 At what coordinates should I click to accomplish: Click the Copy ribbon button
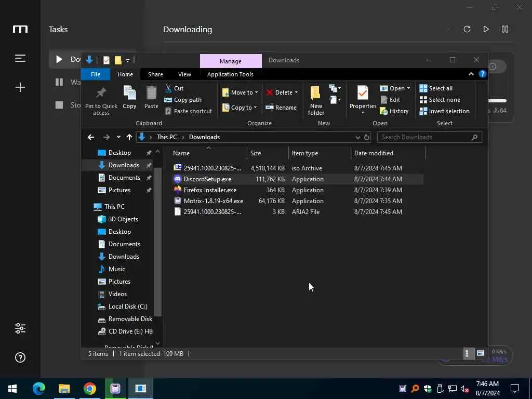tap(129, 97)
